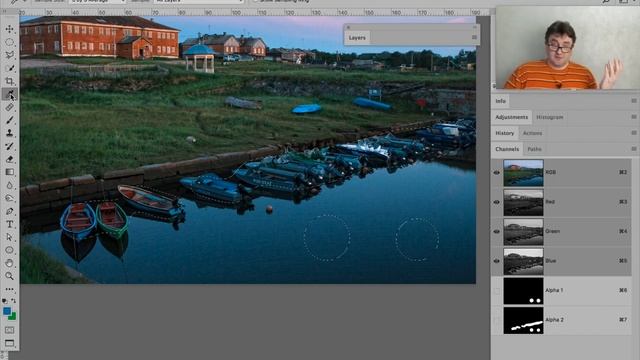The image size is (640, 360).
Task: Open the Adjustments panel options menu
Action: 633,117
